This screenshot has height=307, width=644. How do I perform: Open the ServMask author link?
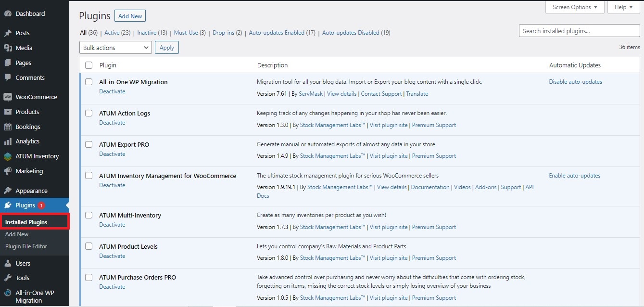pyautogui.click(x=311, y=94)
